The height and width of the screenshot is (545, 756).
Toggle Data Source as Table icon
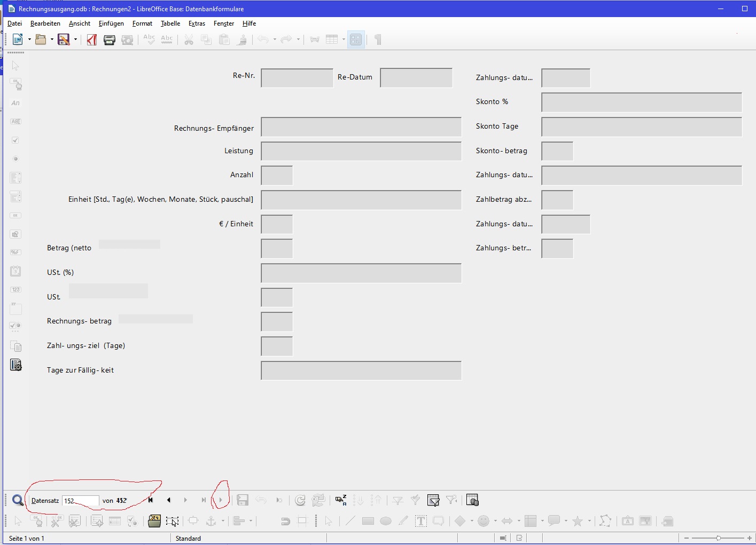click(472, 500)
